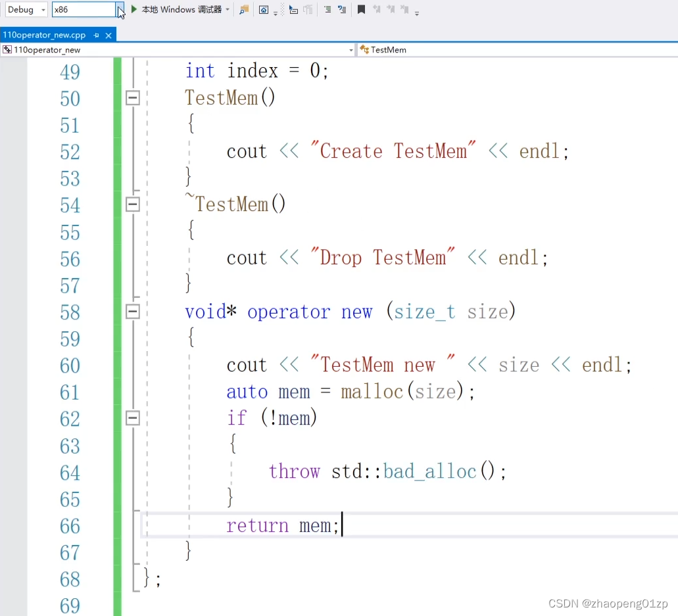Viewport: 678px width, 616px height.
Task: Open the debugger target options arrow
Action: (x=228, y=10)
